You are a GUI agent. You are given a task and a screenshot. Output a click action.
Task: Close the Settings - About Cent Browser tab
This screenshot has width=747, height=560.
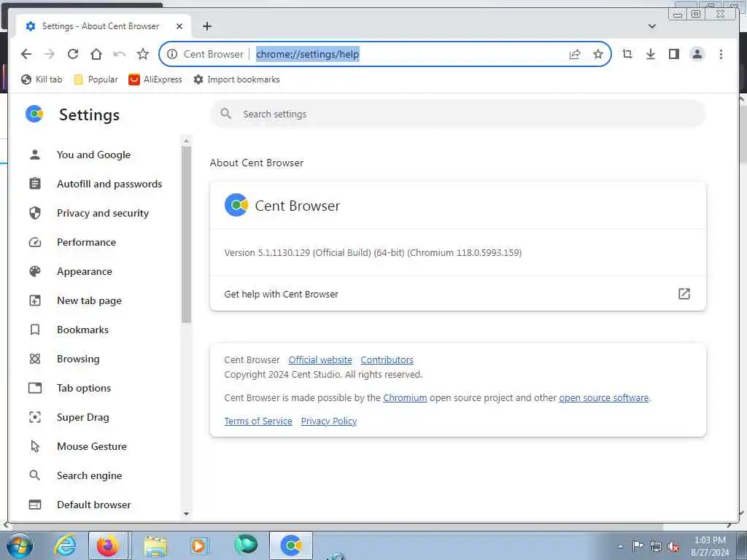pyautogui.click(x=179, y=26)
